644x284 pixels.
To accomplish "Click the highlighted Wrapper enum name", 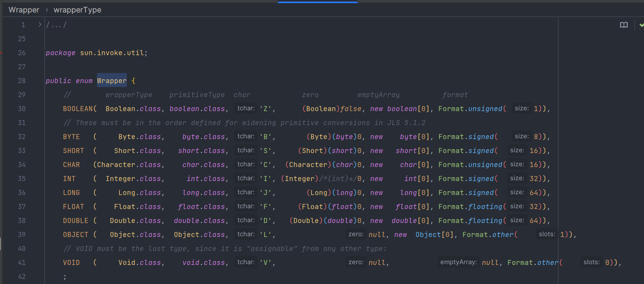I will pyautogui.click(x=112, y=81).
